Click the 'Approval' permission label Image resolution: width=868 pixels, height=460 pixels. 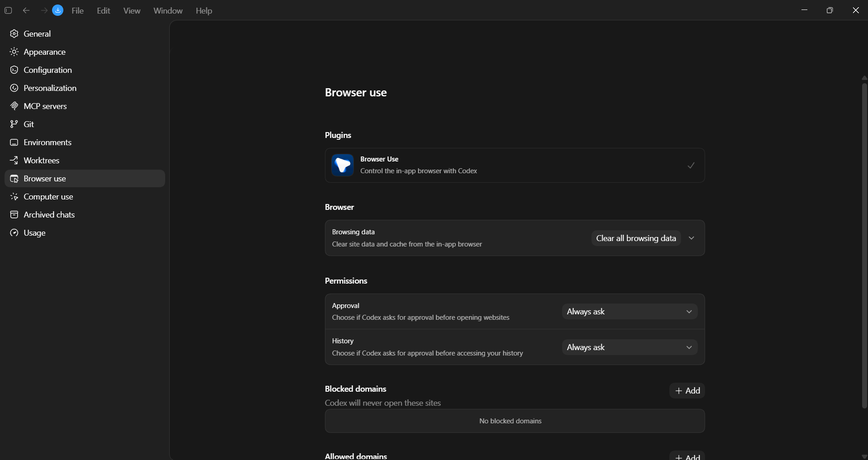tap(346, 306)
